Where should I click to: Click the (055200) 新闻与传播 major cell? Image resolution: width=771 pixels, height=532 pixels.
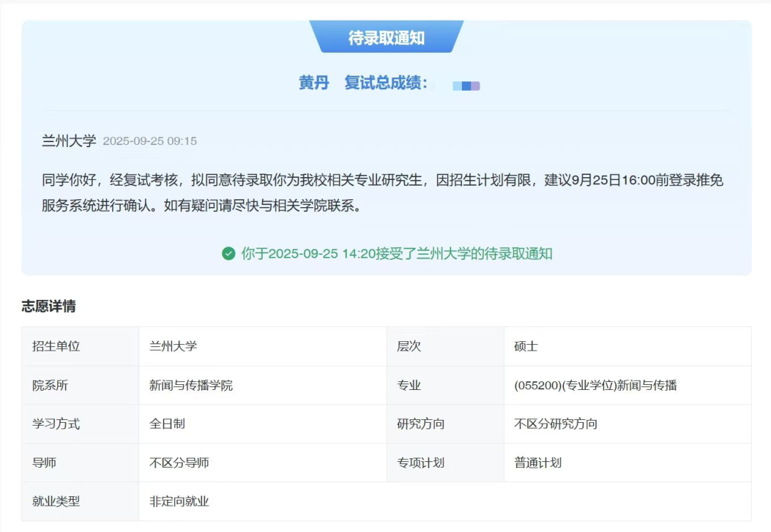[x=595, y=386]
